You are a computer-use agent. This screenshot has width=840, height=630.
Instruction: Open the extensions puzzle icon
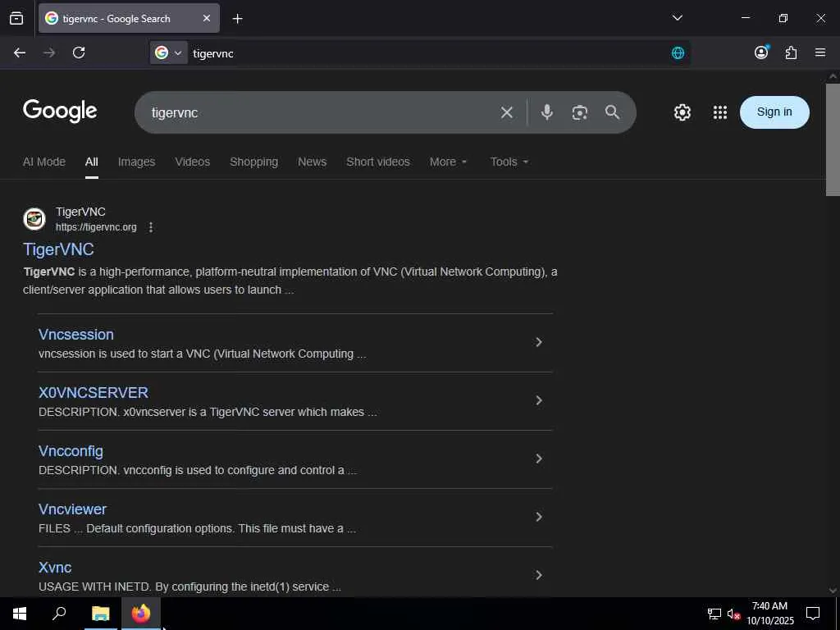pyautogui.click(x=791, y=52)
